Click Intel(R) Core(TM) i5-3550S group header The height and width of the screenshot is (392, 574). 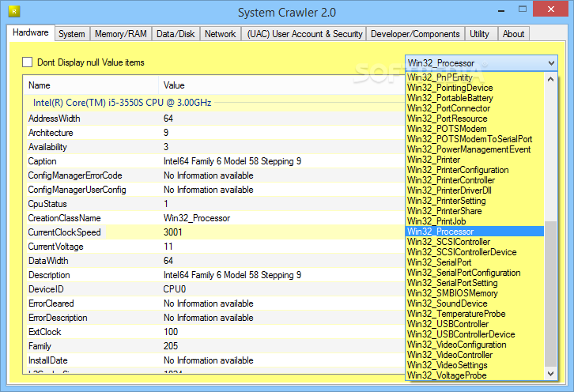[122, 103]
